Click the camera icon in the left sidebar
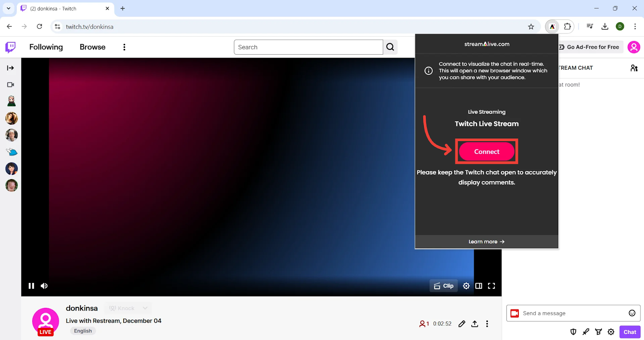Screen dimensions: 644x340 11,84
